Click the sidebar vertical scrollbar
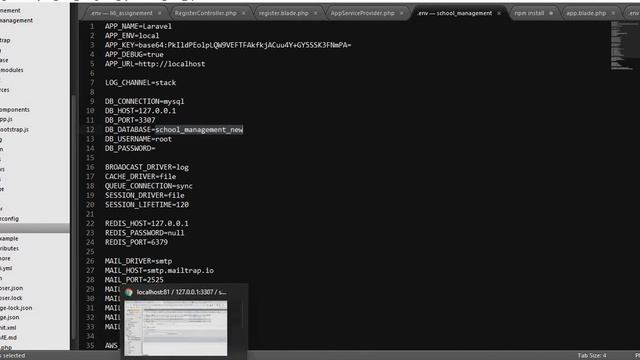 [x=74, y=216]
